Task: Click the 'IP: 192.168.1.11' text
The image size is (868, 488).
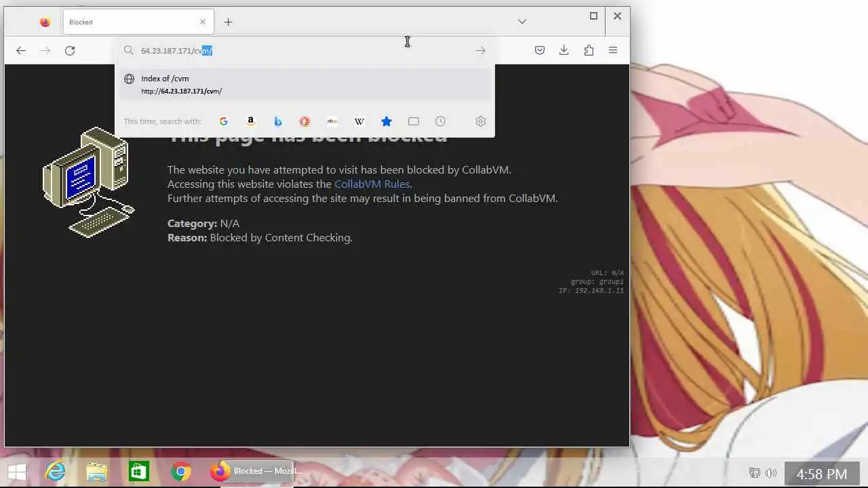Action: tap(591, 291)
